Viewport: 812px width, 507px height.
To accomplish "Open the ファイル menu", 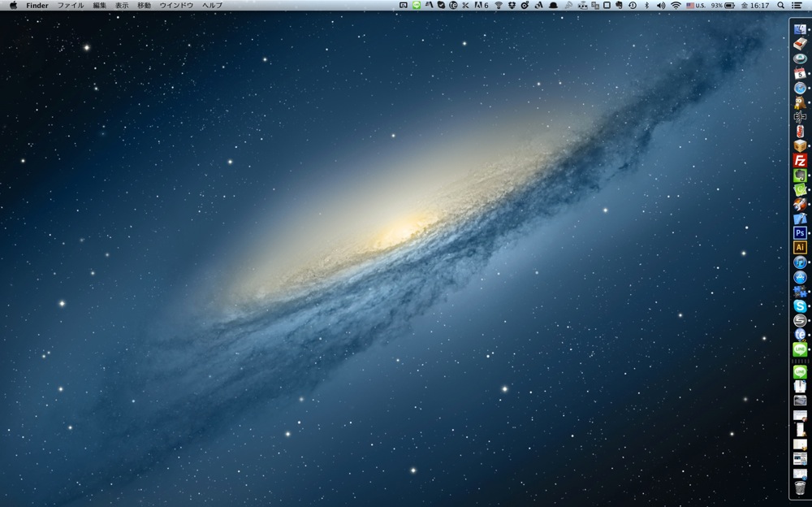I will pos(71,5).
